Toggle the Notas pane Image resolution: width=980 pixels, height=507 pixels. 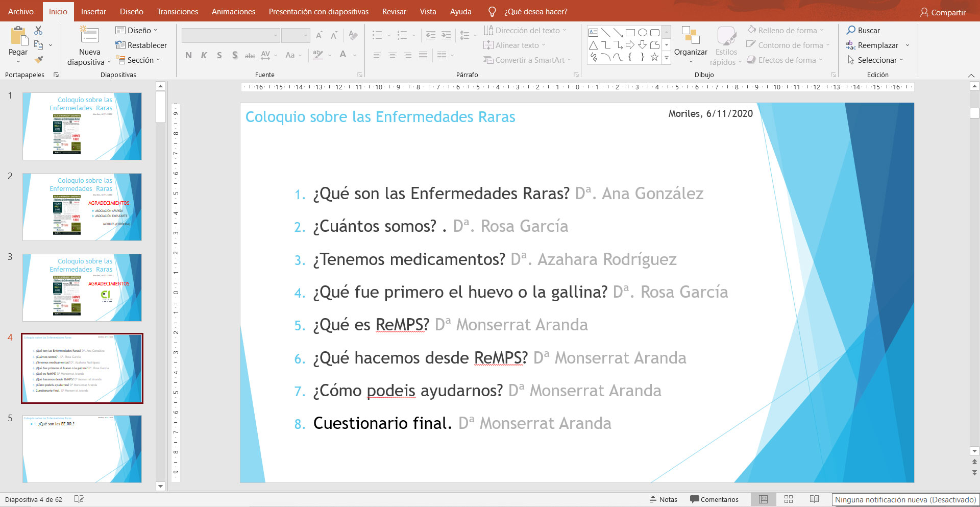(x=663, y=499)
